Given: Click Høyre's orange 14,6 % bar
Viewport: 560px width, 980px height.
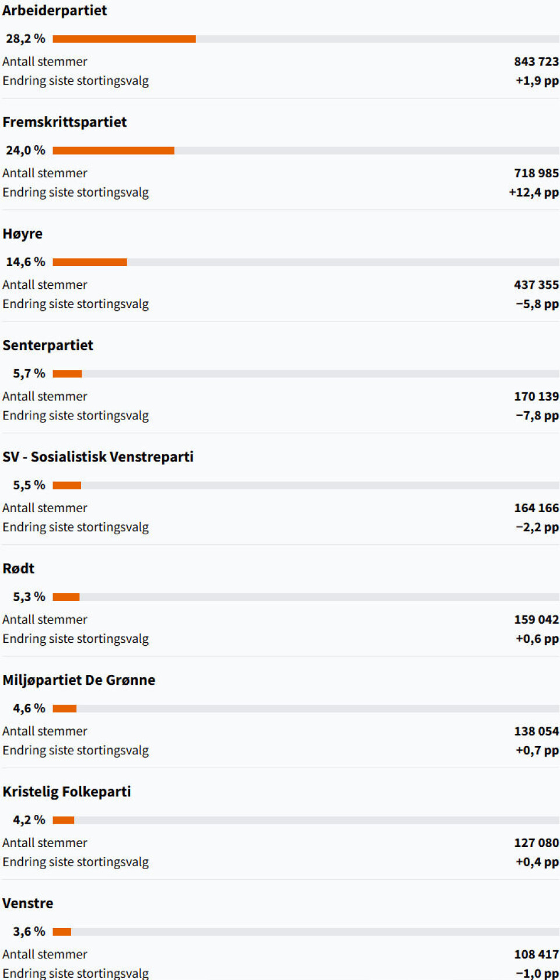Looking at the screenshot, I should point(90,262).
